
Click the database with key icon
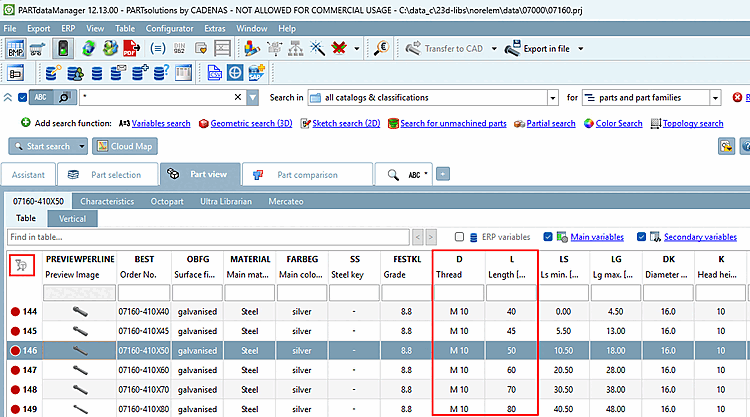click(x=53, y=73)
